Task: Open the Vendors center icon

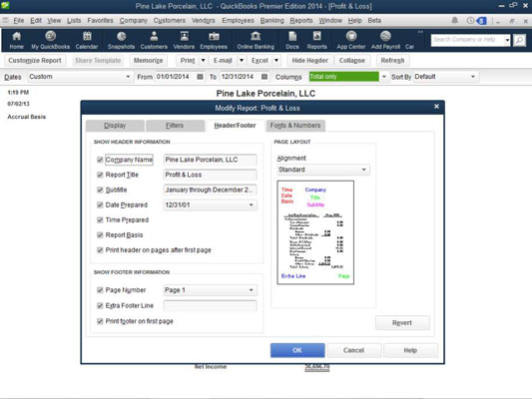Action: click(x=184, y=40)
